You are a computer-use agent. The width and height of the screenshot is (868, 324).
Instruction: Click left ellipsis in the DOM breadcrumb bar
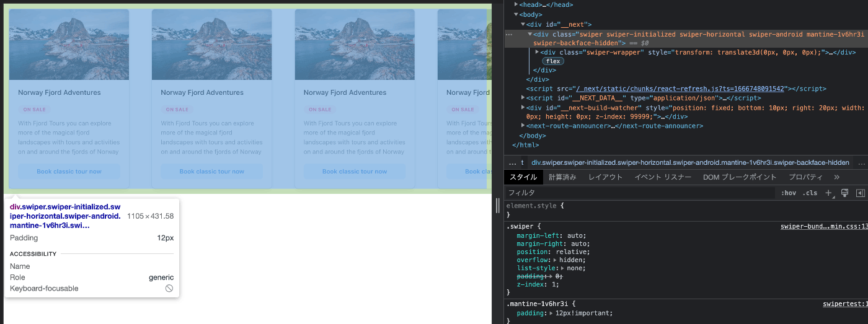pos(512,162)
